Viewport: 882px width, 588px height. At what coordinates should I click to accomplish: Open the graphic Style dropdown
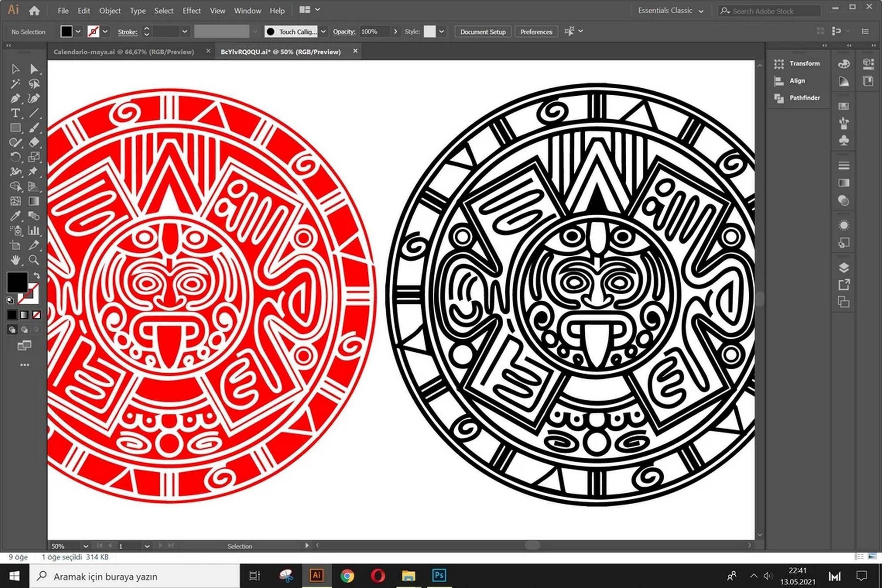pyautogui.click(x=441, y=32)
